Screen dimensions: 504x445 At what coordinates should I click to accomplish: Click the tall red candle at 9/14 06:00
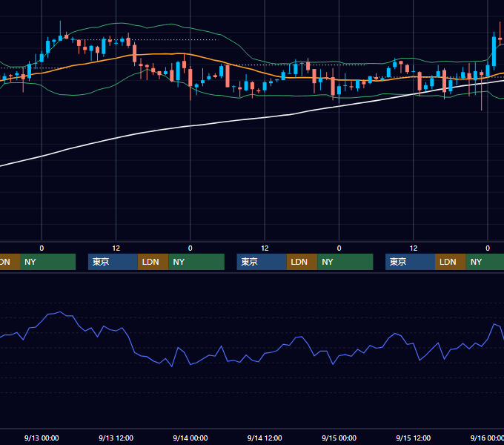point(228,76)
